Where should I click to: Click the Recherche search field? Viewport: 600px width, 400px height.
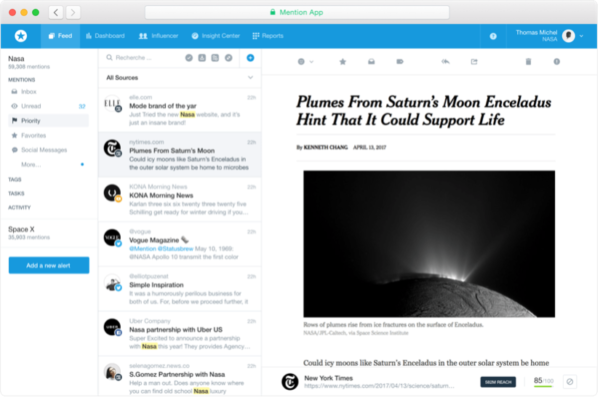pyautogui.click(x=143, y=58)
